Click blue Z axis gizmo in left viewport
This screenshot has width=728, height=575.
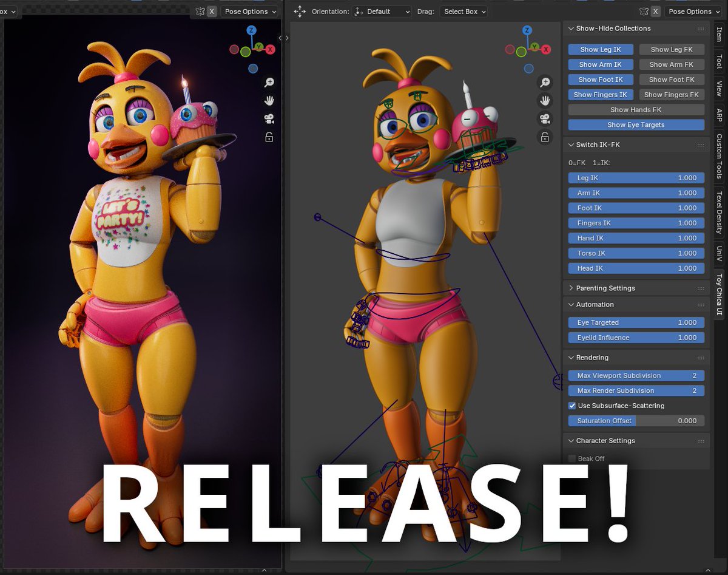[252, 30]
